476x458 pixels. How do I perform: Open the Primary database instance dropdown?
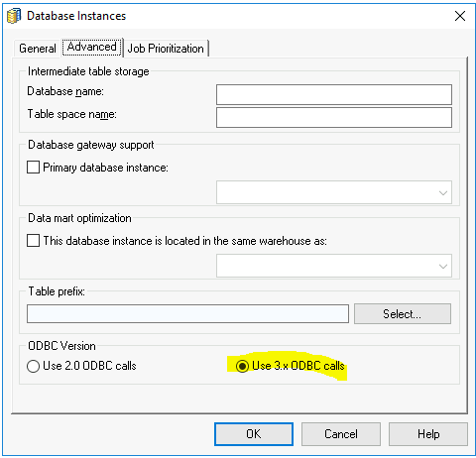334,192
